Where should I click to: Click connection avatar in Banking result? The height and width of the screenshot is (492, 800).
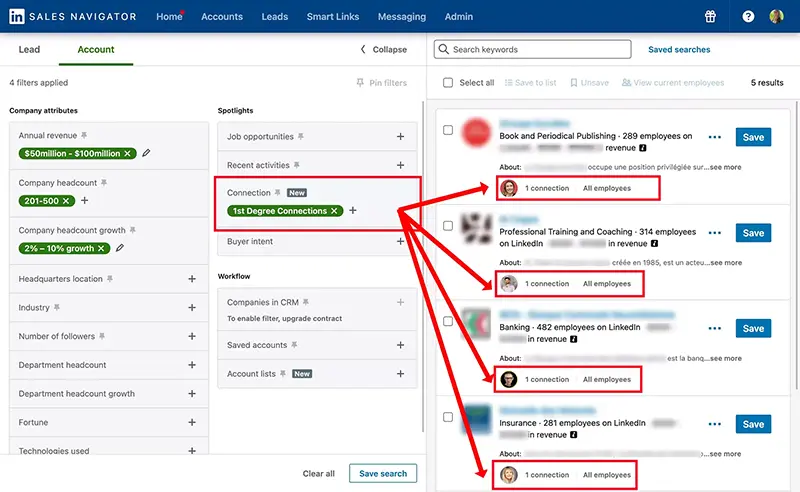point(509,379)
